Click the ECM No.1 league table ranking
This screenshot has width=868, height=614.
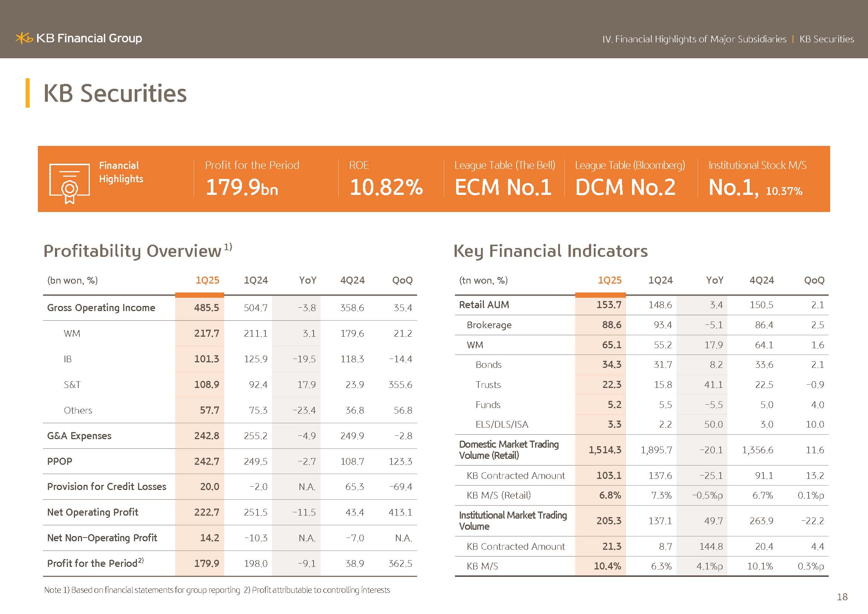503,187
